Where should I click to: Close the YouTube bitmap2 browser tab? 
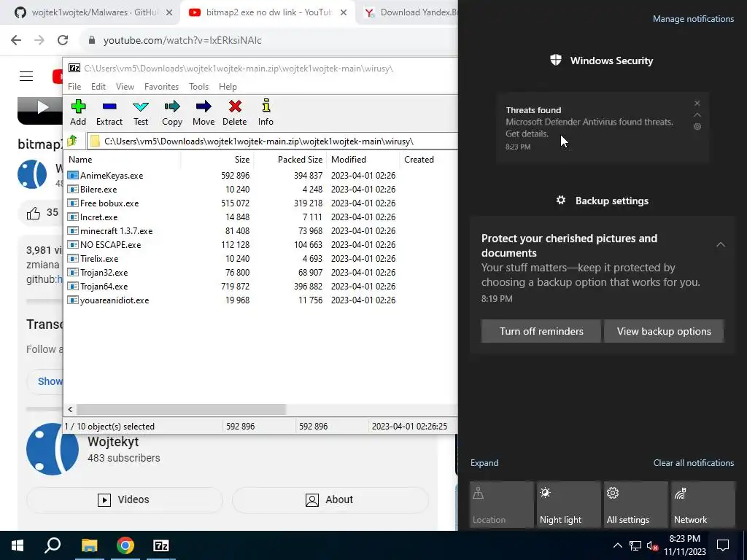coord(344,13)
